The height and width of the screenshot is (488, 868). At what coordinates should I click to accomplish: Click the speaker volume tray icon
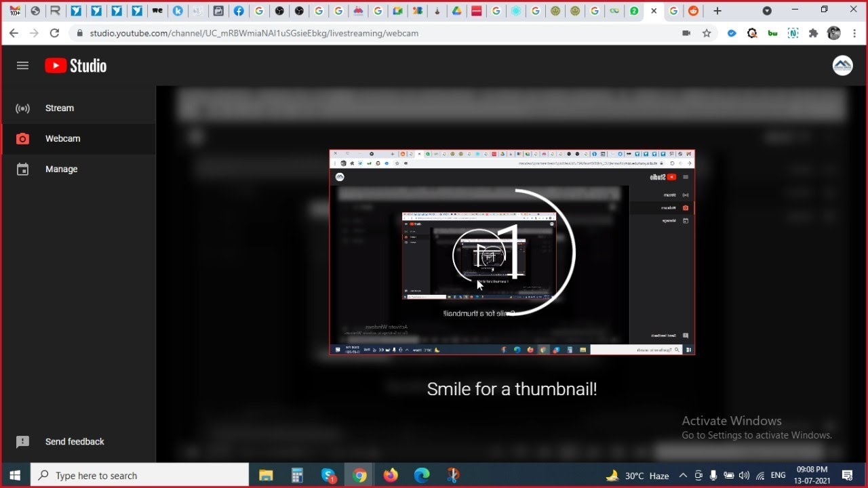pyautogui.click(x=744, y=476)
